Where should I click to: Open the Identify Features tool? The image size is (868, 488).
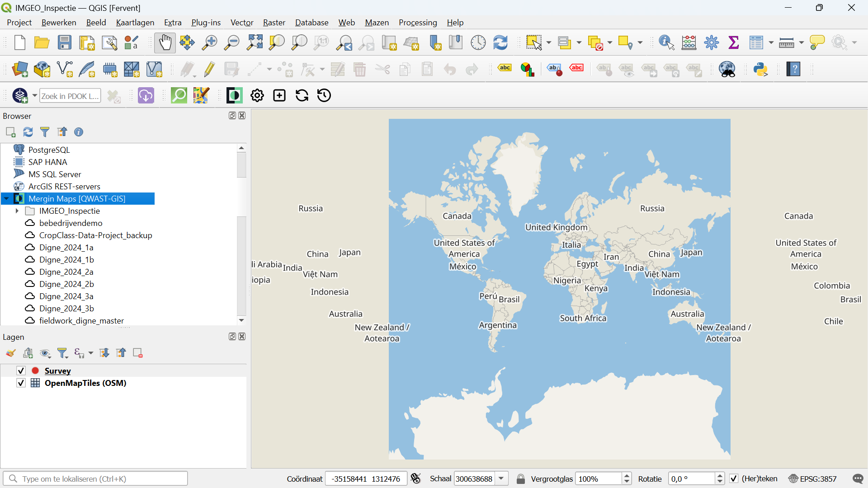666,43
